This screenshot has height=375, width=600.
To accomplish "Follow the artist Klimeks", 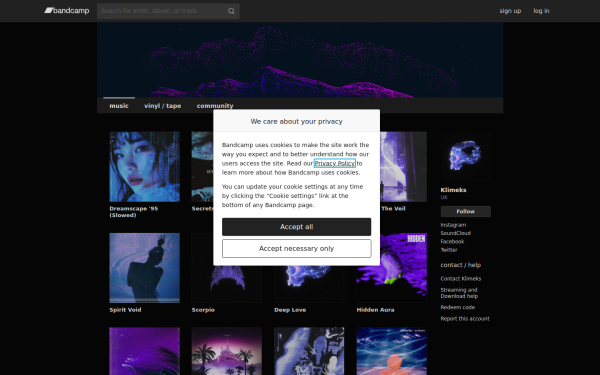I will point(465,211).
